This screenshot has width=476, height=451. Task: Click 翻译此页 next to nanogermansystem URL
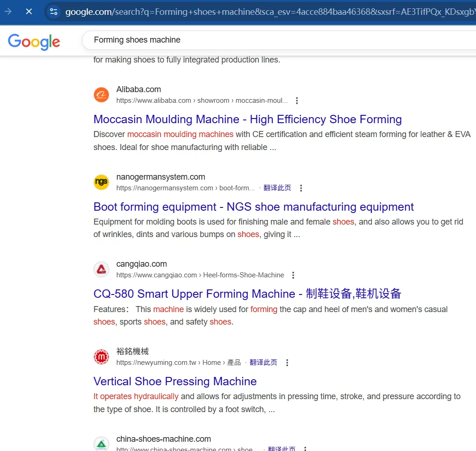point(277,188)
